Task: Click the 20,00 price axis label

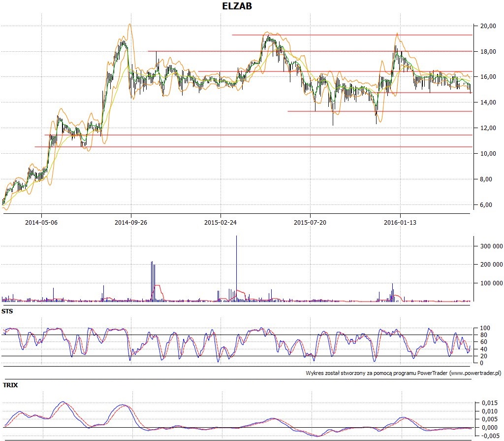Action: pos(488,26)
